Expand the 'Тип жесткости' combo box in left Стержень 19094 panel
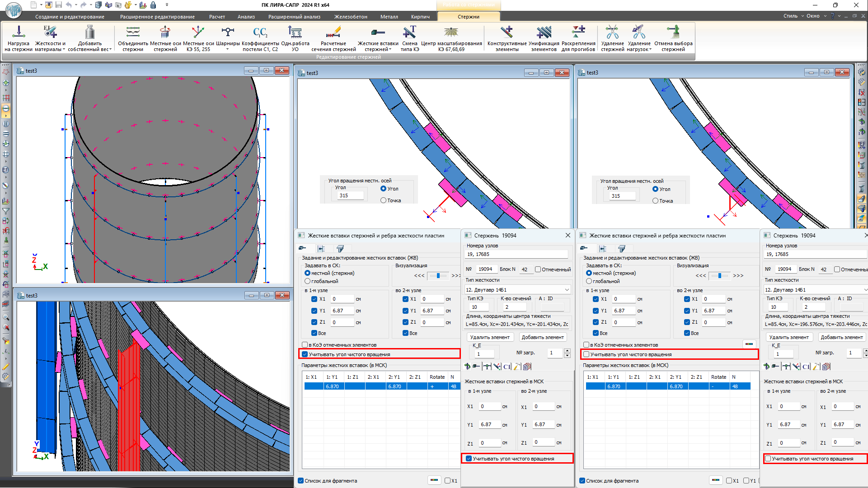The image size is (868, 488). tap(567, 290)
